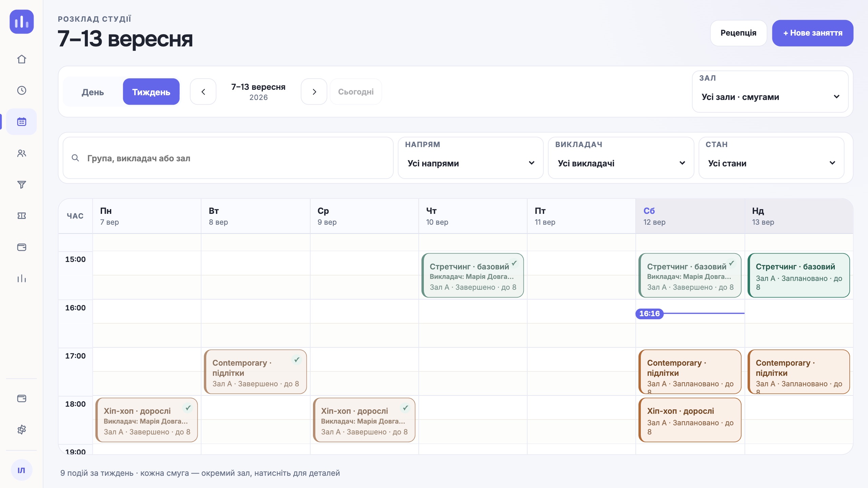Select the Сб 12 вер column header
The width and height of the screenshot is (868, 488).
[x=690, y=216]
